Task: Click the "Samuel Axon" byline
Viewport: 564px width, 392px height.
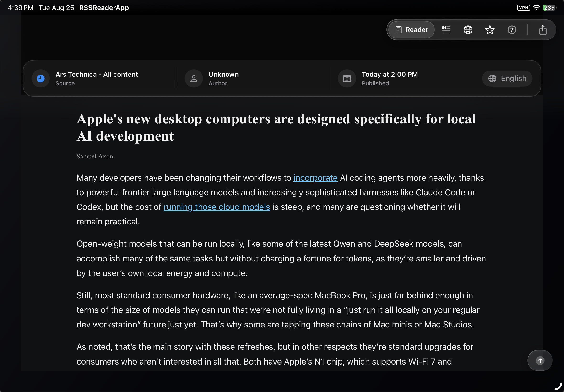Action: (95, 156)
